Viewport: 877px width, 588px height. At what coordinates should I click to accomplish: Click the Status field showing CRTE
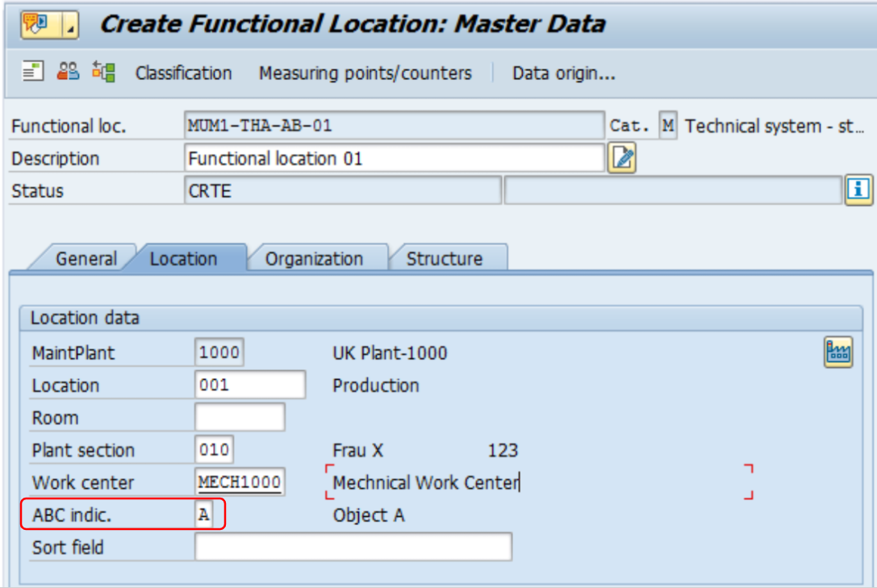tap(342, 190)
